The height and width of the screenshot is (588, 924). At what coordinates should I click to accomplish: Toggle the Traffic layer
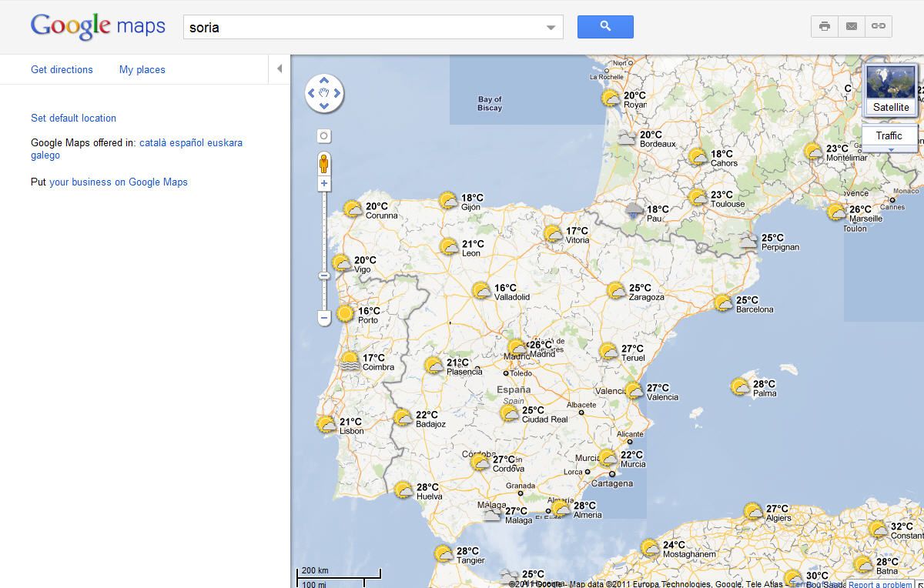(889, 135)
